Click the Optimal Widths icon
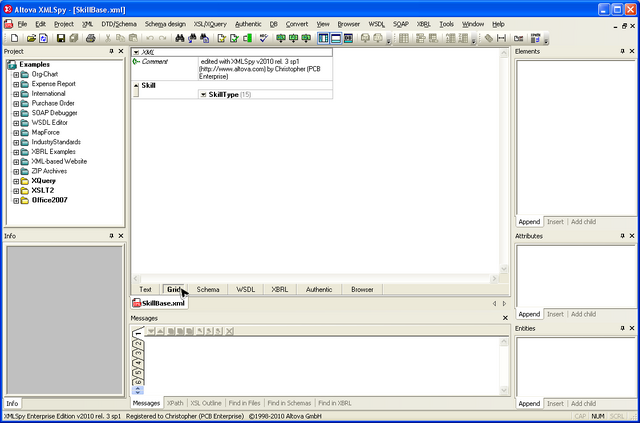This screenshot has height=423, width=640. point(501,38)
